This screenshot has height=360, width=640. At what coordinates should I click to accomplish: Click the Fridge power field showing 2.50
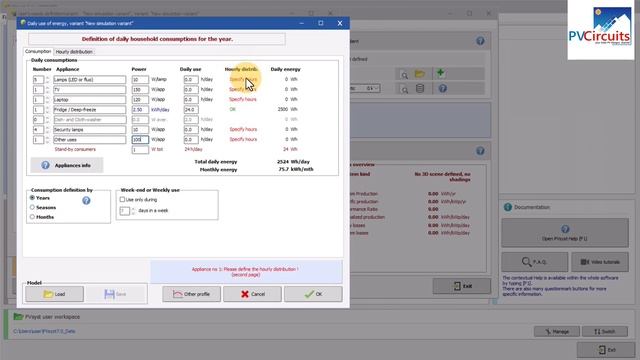click(140, 109)
